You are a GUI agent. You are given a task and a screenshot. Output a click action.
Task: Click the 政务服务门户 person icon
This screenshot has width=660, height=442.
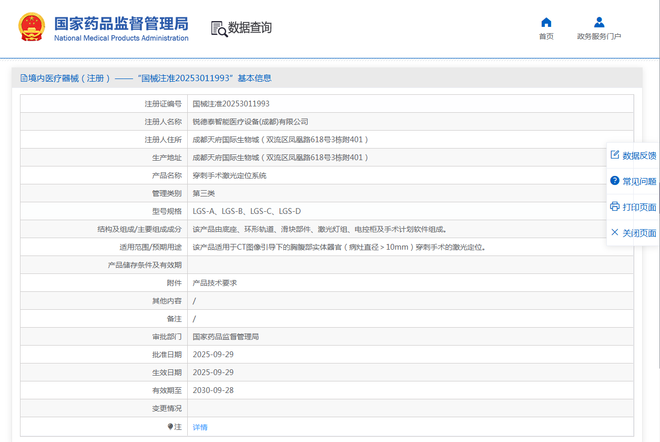[x=598, y=22]
